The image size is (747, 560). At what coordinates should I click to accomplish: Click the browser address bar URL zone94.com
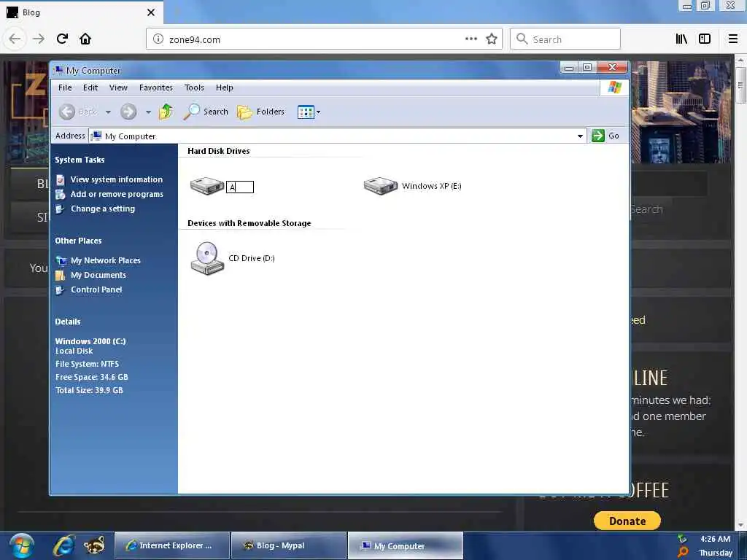(x=195, y=39)
